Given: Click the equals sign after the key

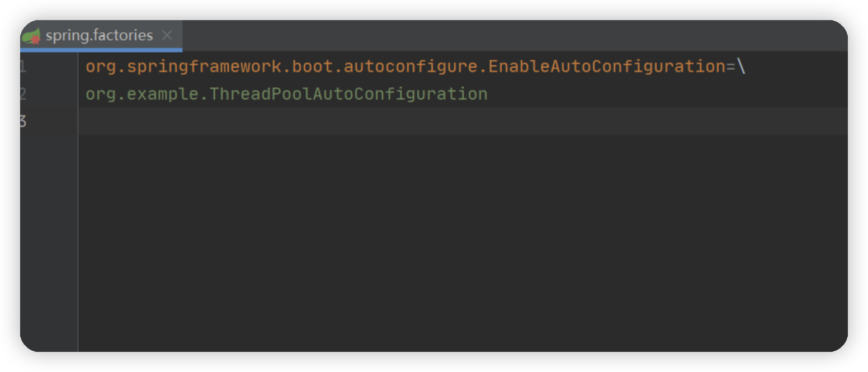Looking at the screenshot, I should [730, 67].
